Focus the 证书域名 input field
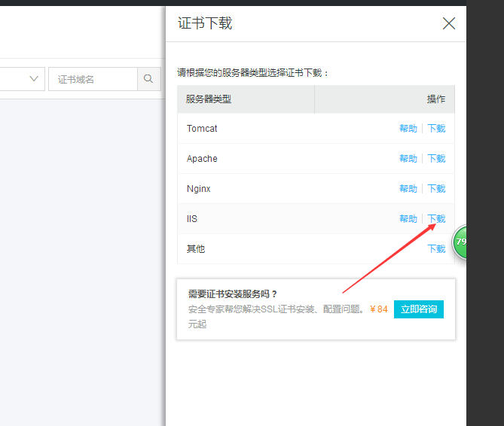The width and height of the screenshot is (504, 426). click(x=93, y=79)
